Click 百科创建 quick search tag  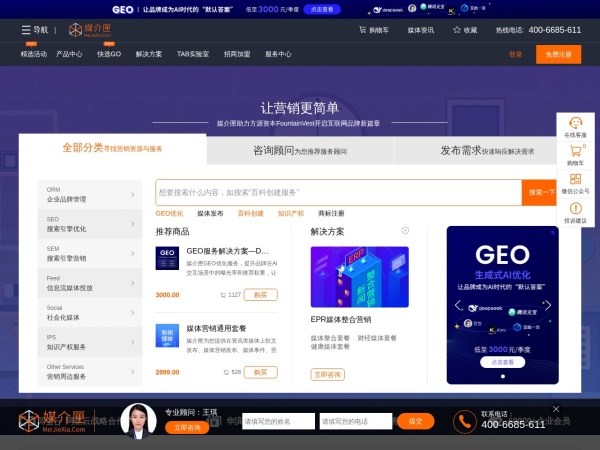pyautogui.click(x=251, y=214)
